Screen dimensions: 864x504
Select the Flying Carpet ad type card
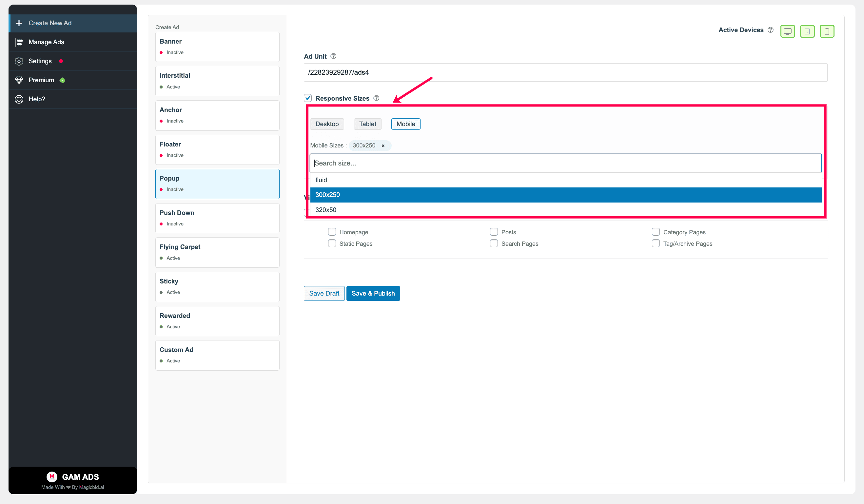tap(217, 253)
